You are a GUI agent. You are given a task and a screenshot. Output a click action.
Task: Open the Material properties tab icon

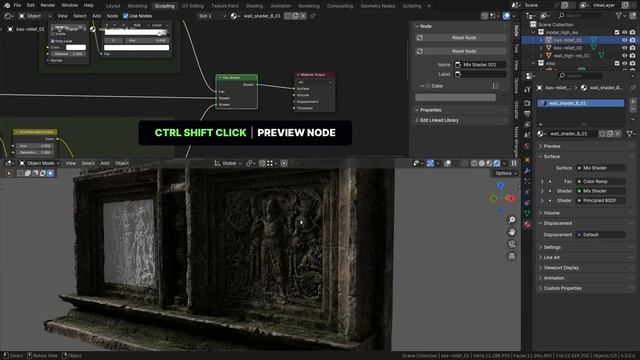[x=527, y=224]
